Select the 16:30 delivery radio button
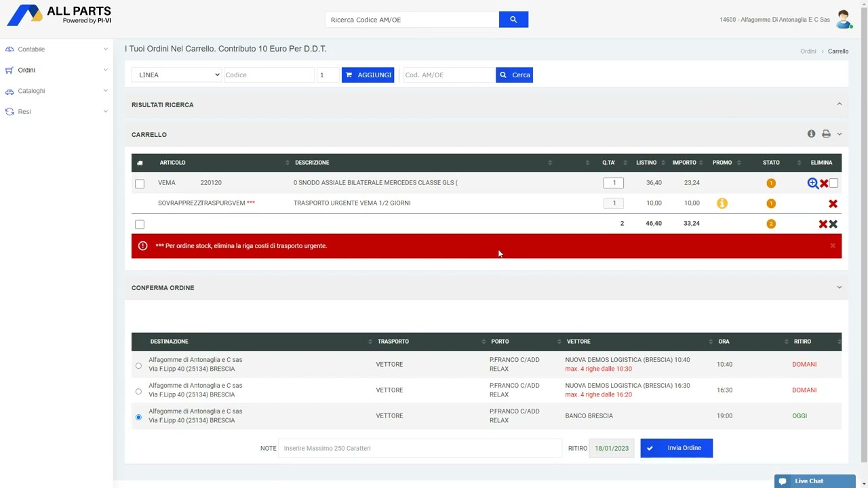The height and width of the screenshot is (488, 868). coord(138,391)
